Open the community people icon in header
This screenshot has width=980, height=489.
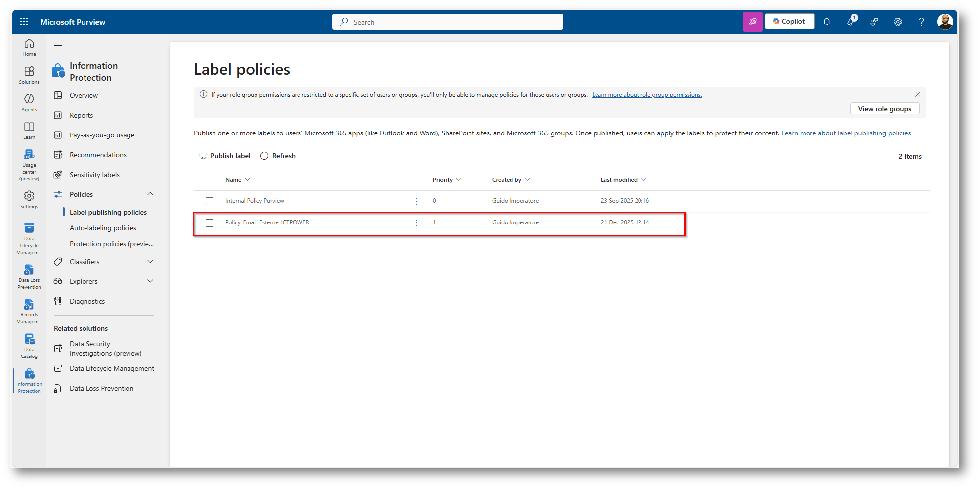point(874,22)
